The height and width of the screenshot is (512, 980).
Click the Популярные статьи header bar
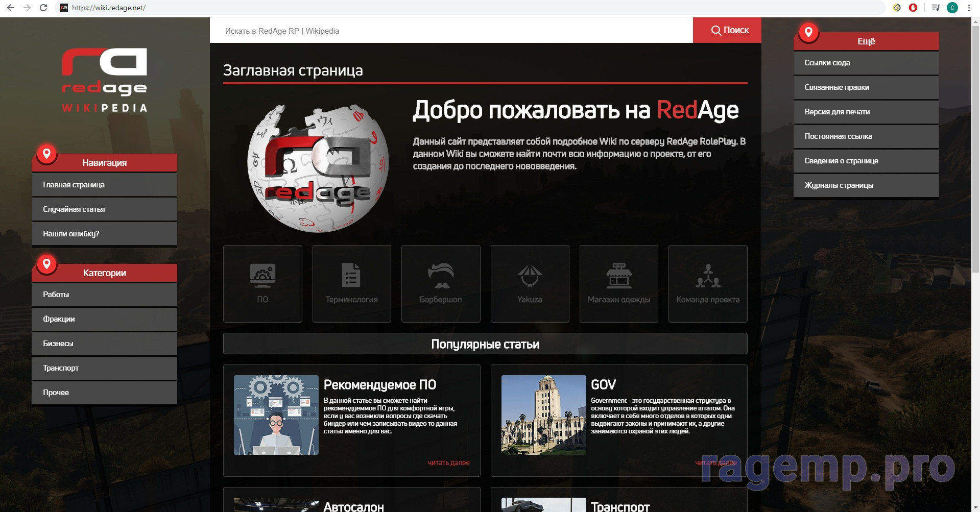[x=485, y=344]
